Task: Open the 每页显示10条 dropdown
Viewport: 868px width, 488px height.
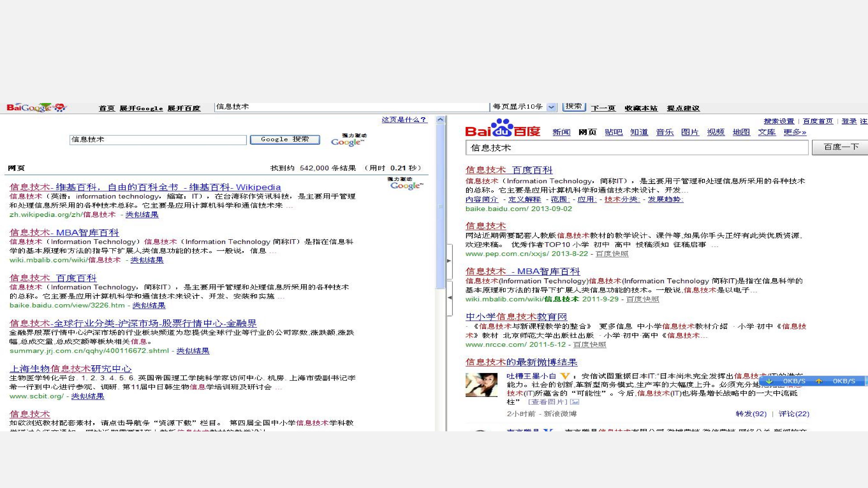Action: (x=551, y=107)
